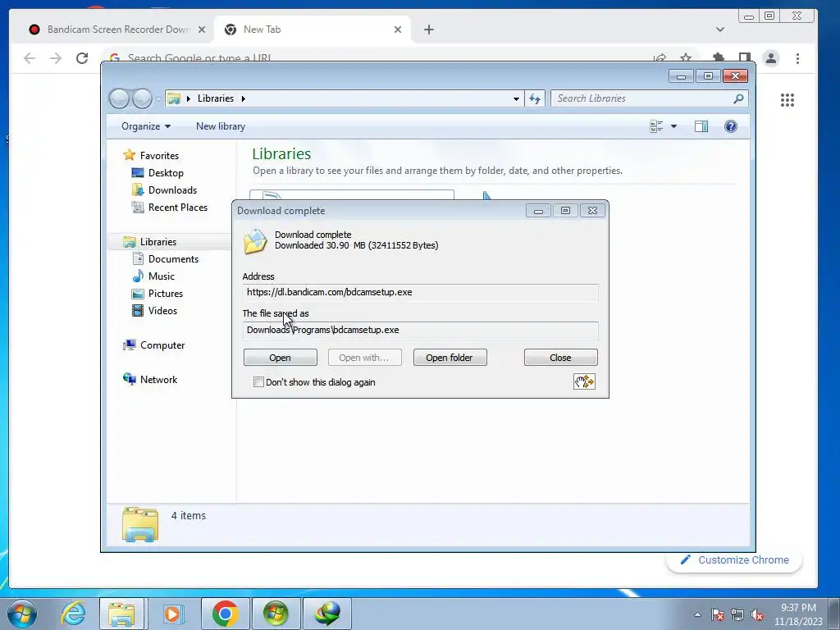Open the Organize menu
Image resolution: width=840 pixels, height=630 pixels.
[x=146, y=126]
